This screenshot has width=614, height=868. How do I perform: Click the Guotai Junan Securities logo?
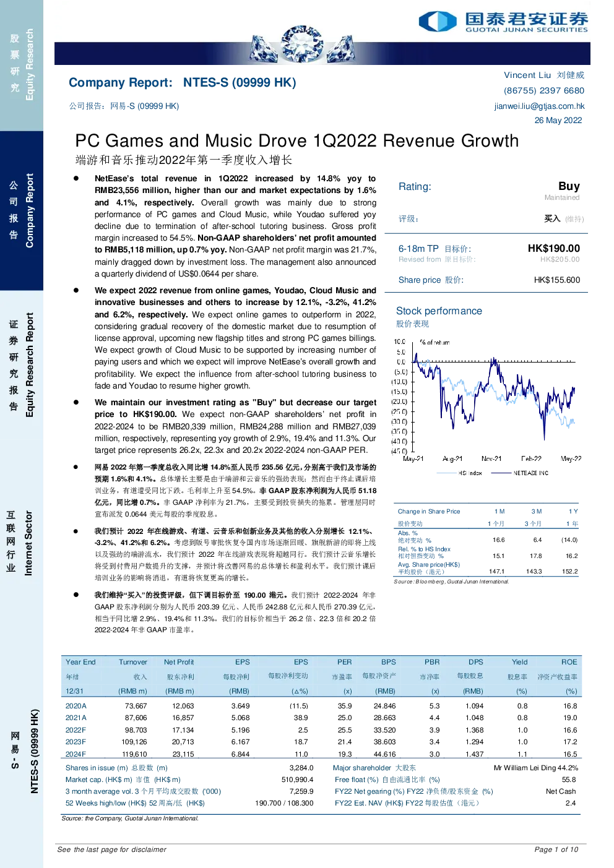[503, 21]
